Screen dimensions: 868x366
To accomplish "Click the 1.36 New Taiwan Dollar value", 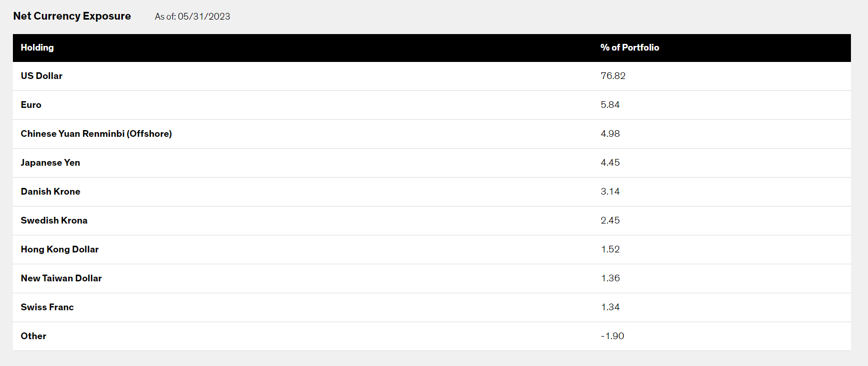I will (x=610, y=278).
